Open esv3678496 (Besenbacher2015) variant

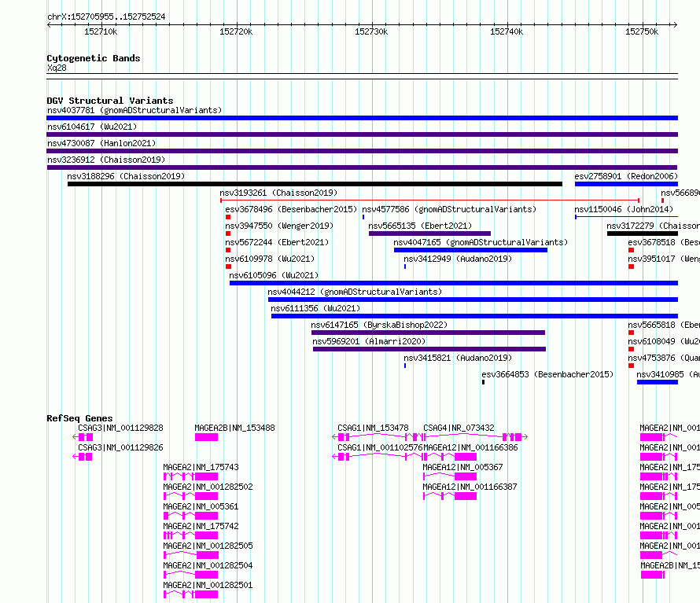point(291,209)
